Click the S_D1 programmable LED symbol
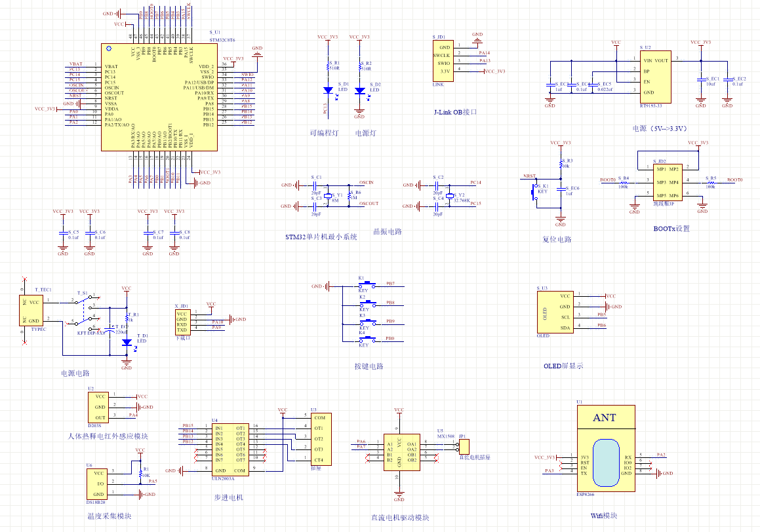The image size is (760, 532). coord(327,90)
